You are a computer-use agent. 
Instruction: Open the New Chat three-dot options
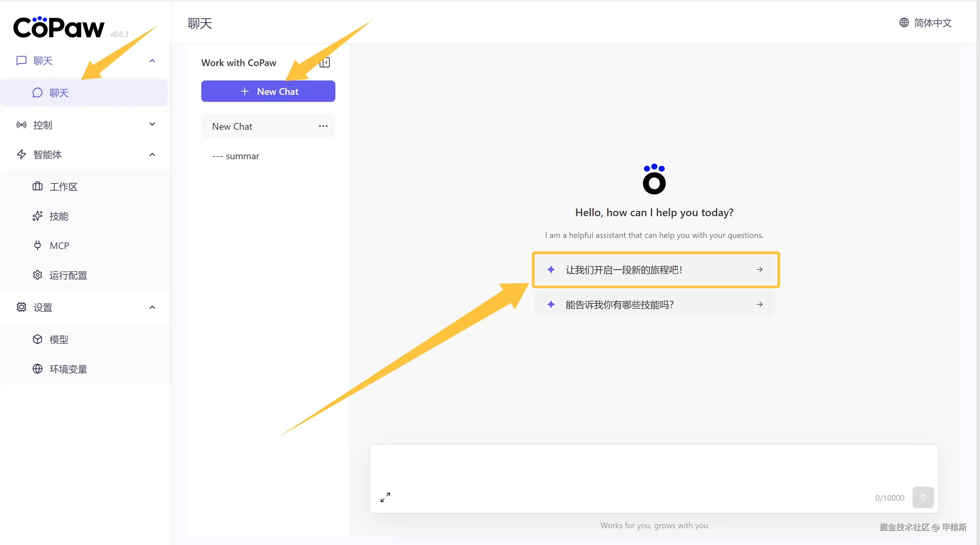(323, 126)
